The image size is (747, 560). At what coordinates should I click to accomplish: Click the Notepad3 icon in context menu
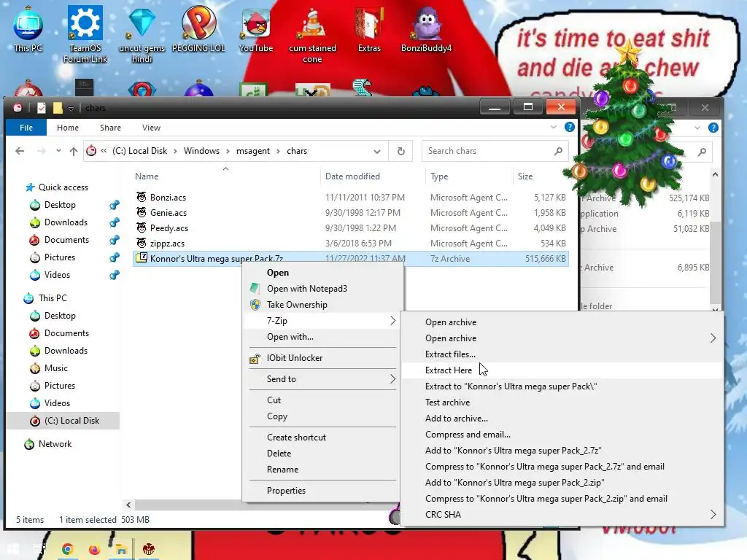[255, 289]
